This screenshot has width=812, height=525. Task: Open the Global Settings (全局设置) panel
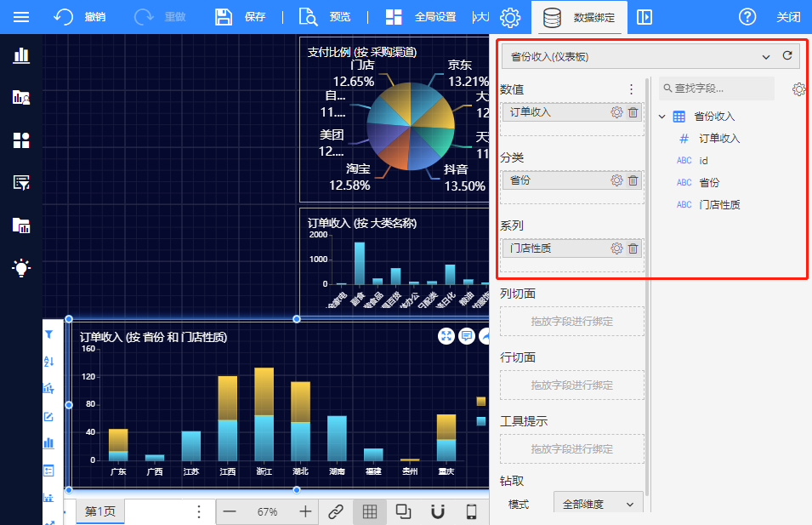[420, 17]
